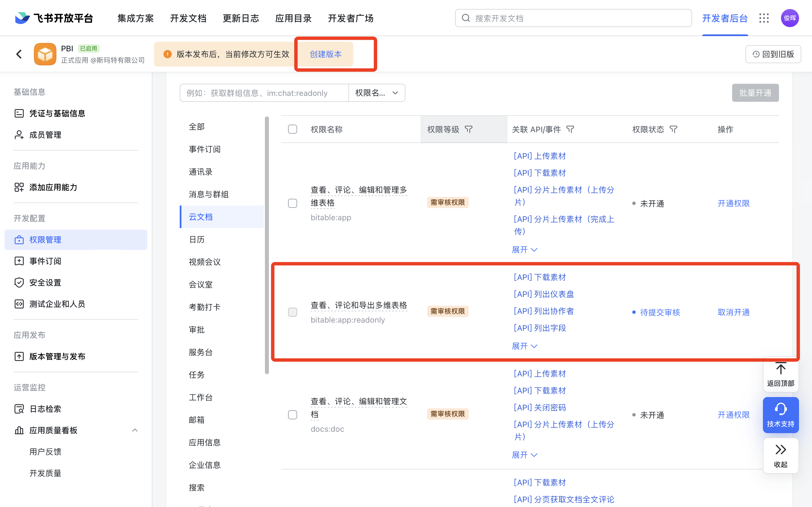Click the user avatar 俊晖
Image resolution: width=812 pixels, height=507 pixels.
(x=789, y=18)
